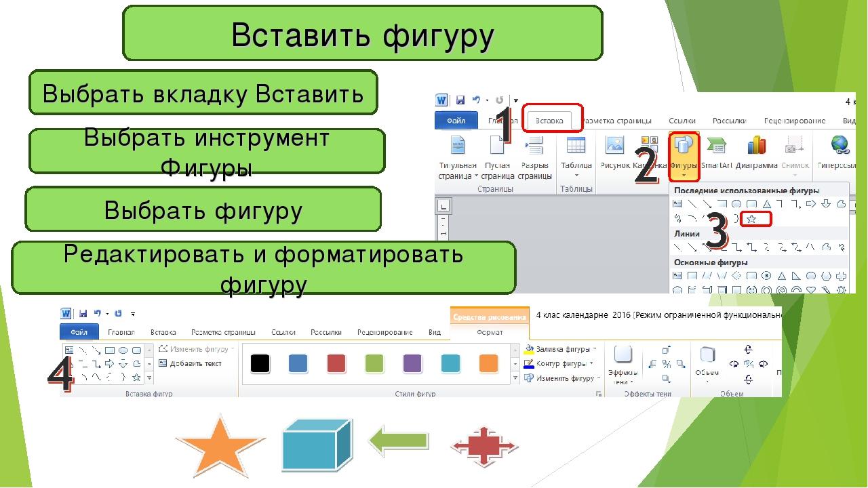868x488 pixels.
Task: Toggle shadow on/off in Эффекты тени group
Action: click(x=667, y=364)
